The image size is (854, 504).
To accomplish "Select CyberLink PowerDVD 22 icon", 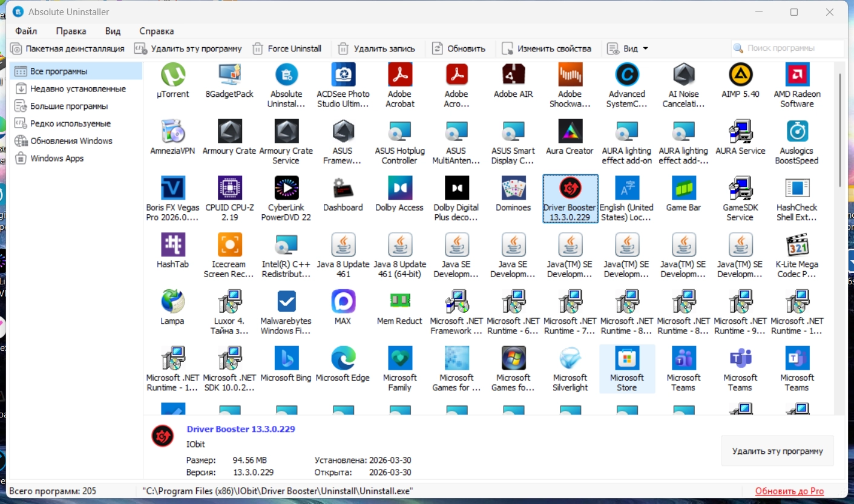I will (286, 188).
